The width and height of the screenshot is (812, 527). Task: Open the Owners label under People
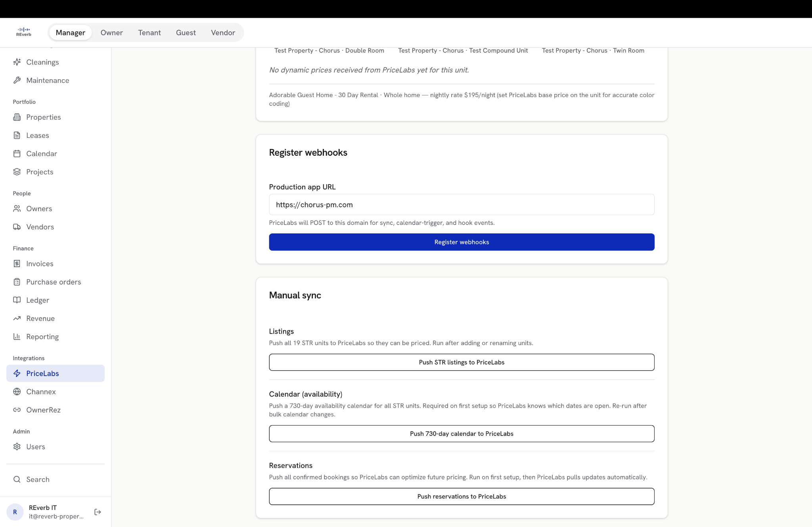(39, 209)
